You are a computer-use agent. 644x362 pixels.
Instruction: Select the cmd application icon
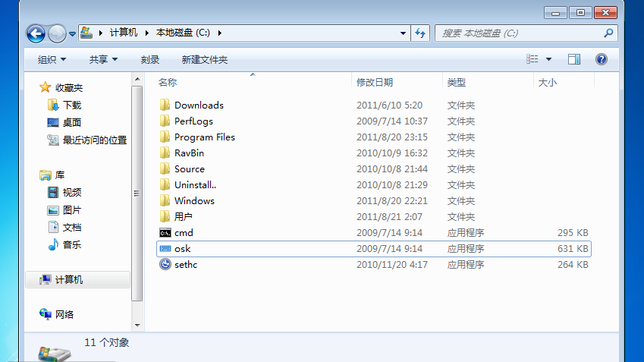pyautogui.click(x=165, y=233)
